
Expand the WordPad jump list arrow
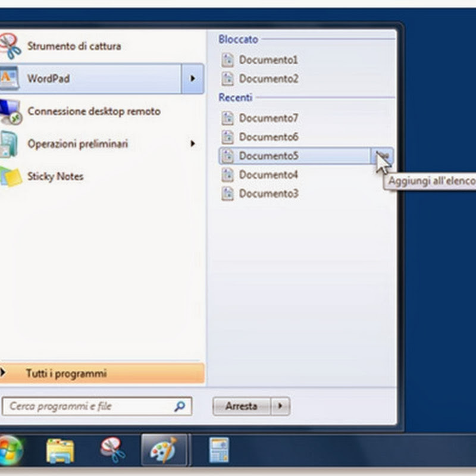pos(192,79)
